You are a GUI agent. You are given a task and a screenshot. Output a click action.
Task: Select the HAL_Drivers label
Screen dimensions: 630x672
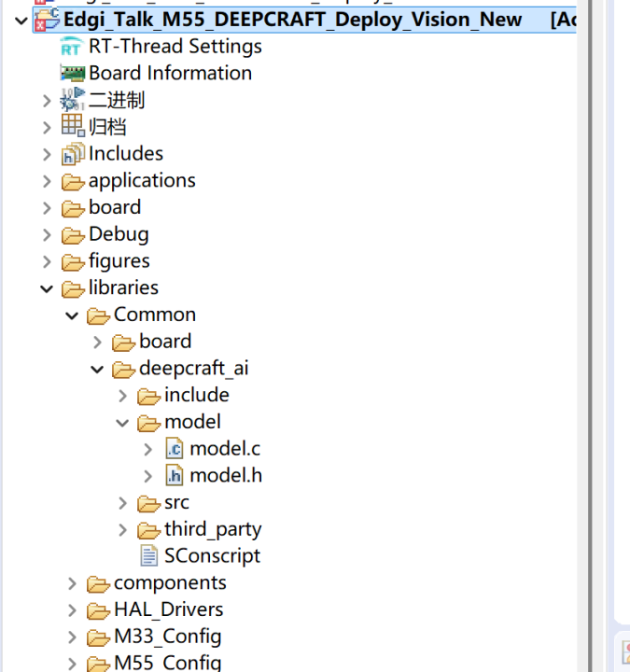(169, 609)
